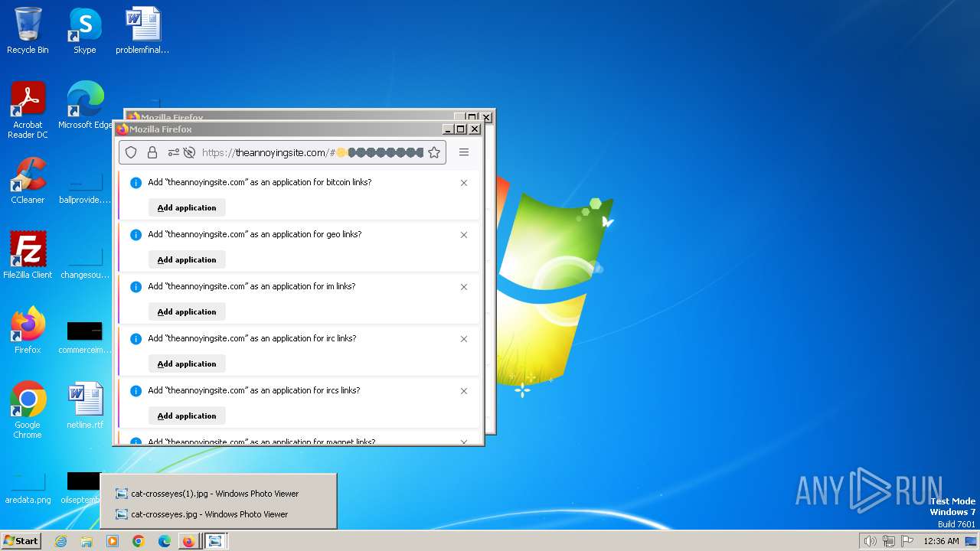Click Add application for im links

(x=187, y=311)
